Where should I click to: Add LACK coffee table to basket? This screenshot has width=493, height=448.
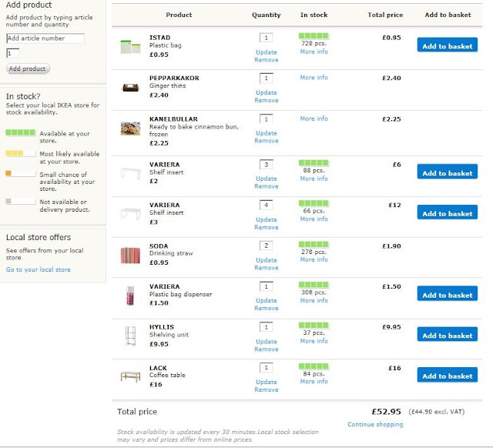click(x=447, y=375)
